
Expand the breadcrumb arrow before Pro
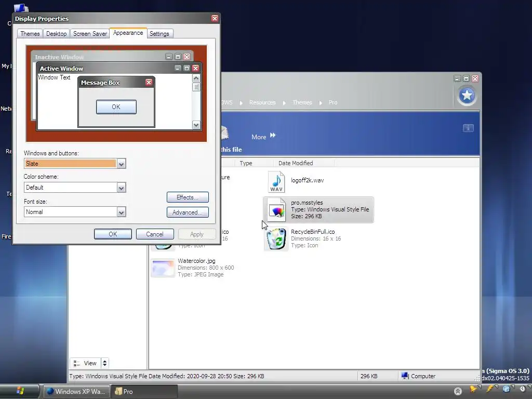pos(321,103)
